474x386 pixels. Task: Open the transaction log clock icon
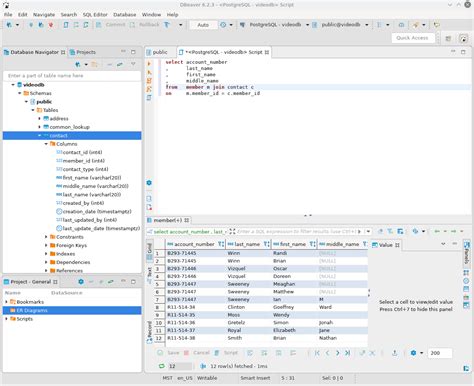(x=223, y=25)
